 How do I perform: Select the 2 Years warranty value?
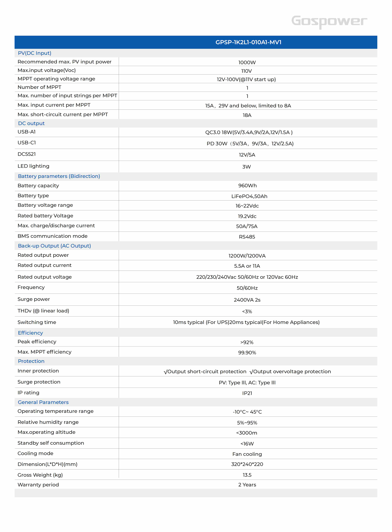click(x=247, y=485)
